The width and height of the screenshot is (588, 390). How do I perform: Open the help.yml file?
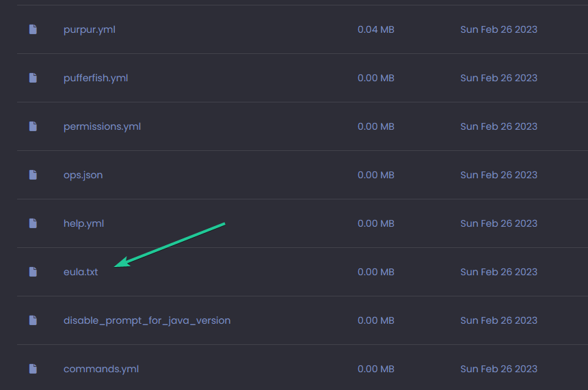click(83, 223)
